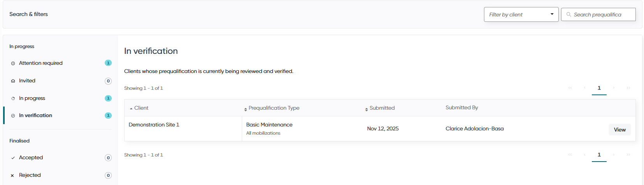The width and height of the screenshot is (644, 185).
Task: Click the Rejected count badge showing 0
Action: tap(108, 176)
